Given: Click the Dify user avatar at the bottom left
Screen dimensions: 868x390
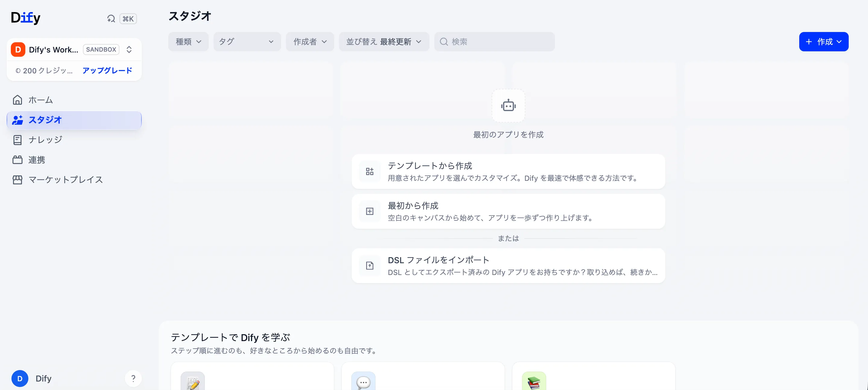Looking at the screenshot, I should (x=20, y=378).
